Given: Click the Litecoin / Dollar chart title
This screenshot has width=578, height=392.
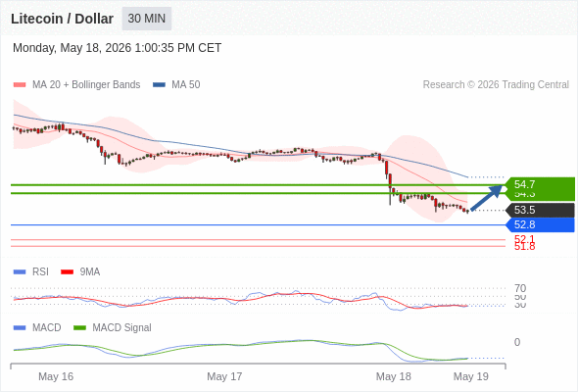Looking at the screenshot, I should tap(62, 19).
